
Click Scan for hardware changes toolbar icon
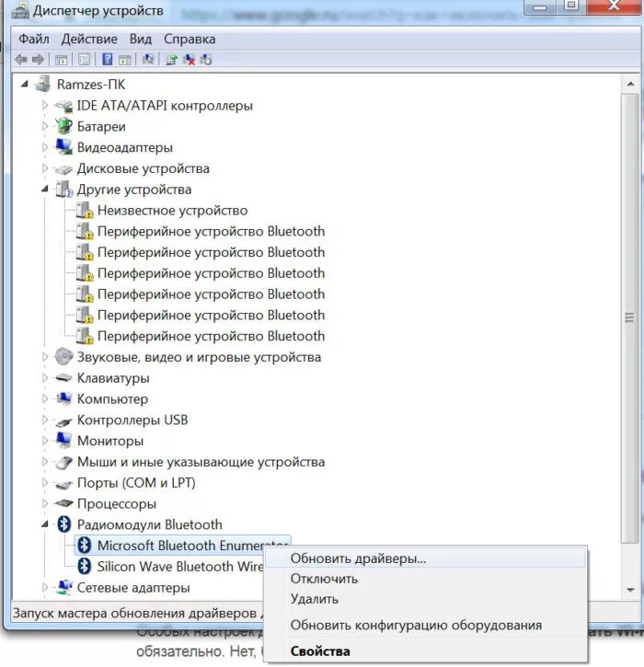[x=148, y=59]
